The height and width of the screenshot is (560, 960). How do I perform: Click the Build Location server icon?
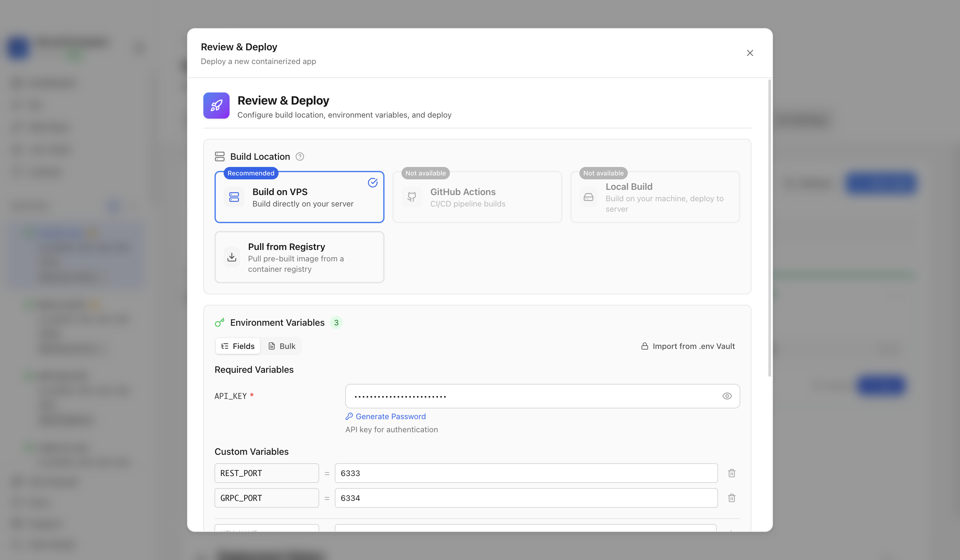tap(219, 156)
